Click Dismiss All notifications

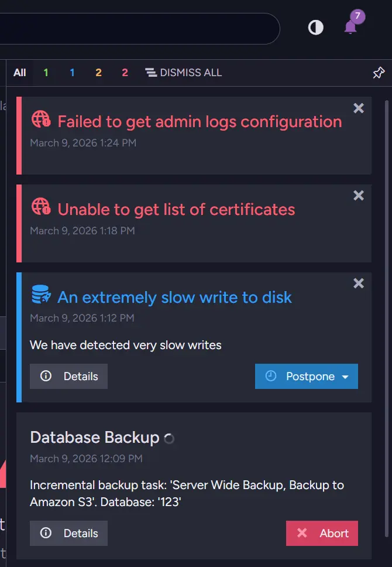pyautogui.click(x=184, y=73)
